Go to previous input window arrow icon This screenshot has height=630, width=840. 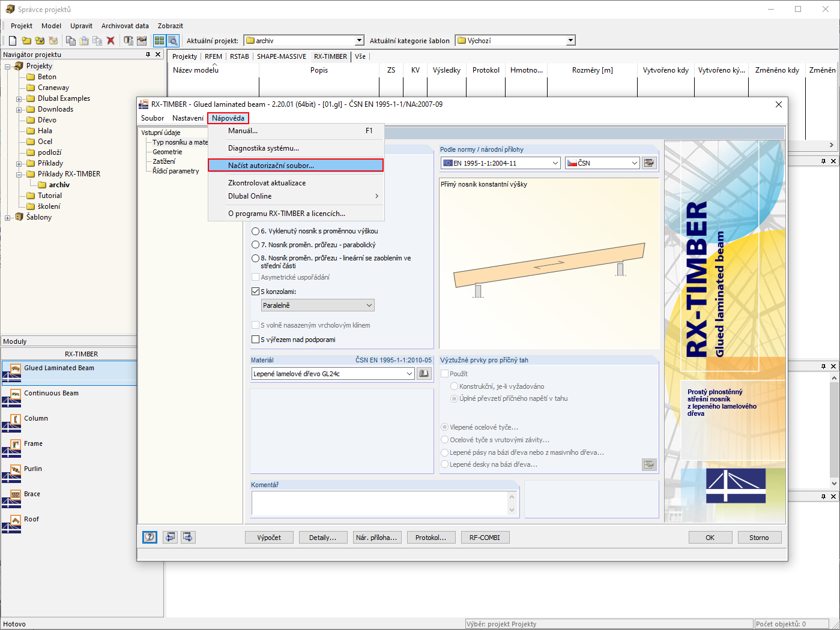coord(171,537)
